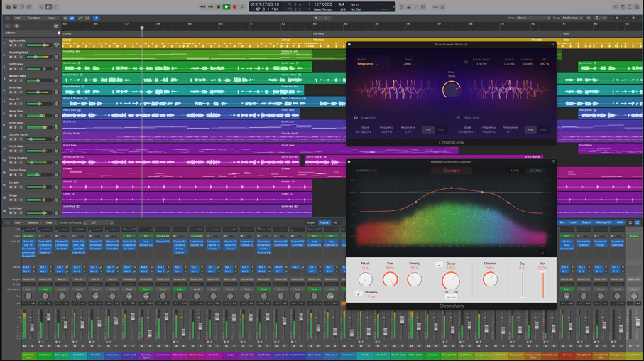Toggle the ChromaGlow Bypass Below power icon
The width and height of the screenshot is (644, 361).
(466, 62)
